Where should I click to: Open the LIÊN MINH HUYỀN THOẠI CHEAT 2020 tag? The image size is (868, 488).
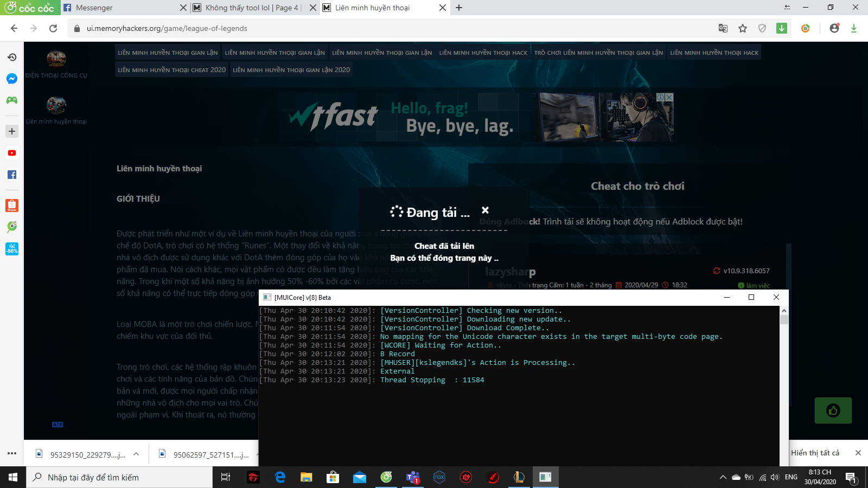(171, 70)
